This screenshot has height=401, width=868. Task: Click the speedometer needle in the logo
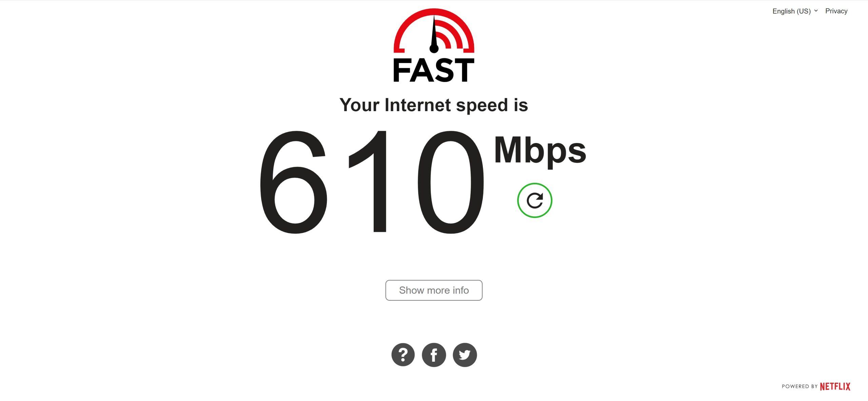tap(434, 34)
